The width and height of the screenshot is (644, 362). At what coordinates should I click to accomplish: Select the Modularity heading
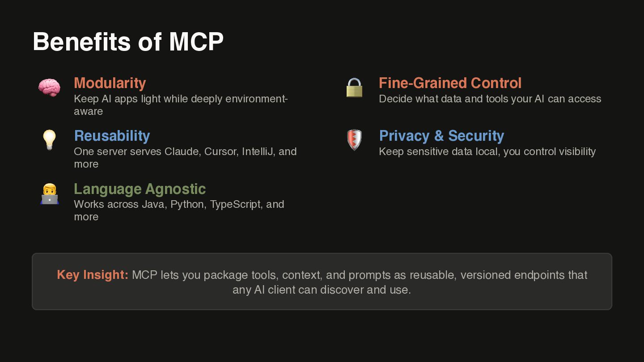pyautogui.click(x=110, y=83)
